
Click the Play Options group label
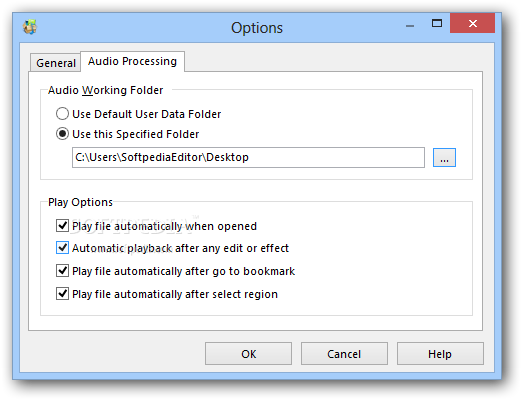point(80,202)
